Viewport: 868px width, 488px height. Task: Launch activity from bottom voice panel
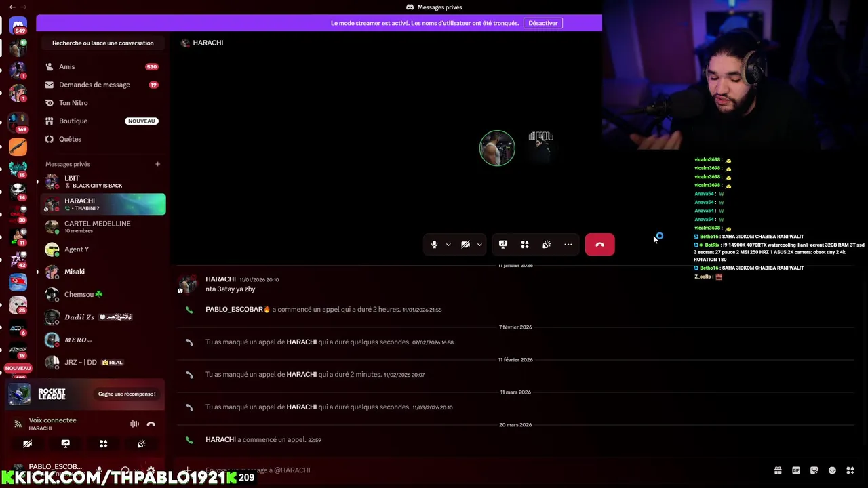(x=104, y=443)
